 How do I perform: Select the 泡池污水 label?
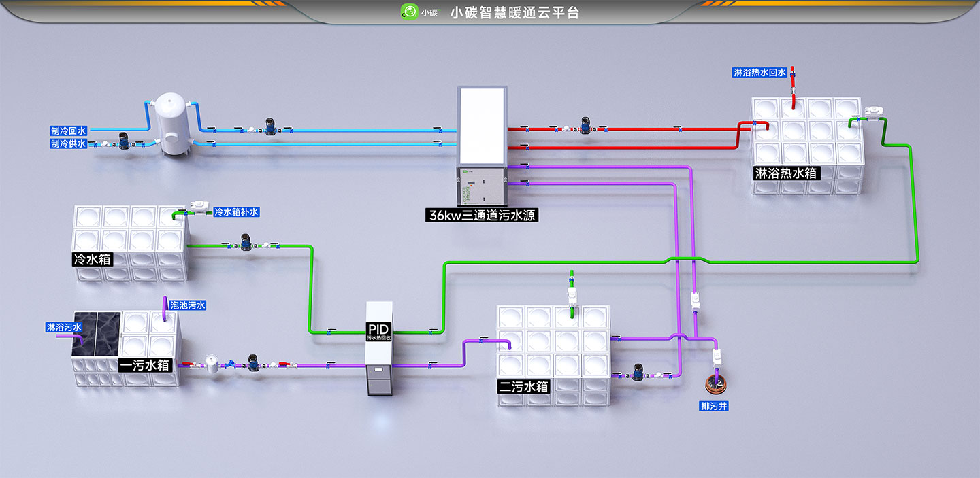(187, 306)
